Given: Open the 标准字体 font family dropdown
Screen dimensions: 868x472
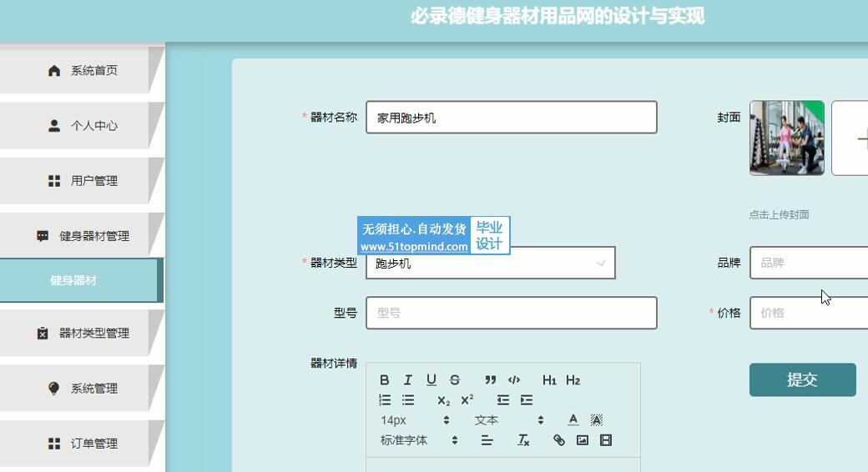Looking at the screenshot, I should click(x=419, y=440).
